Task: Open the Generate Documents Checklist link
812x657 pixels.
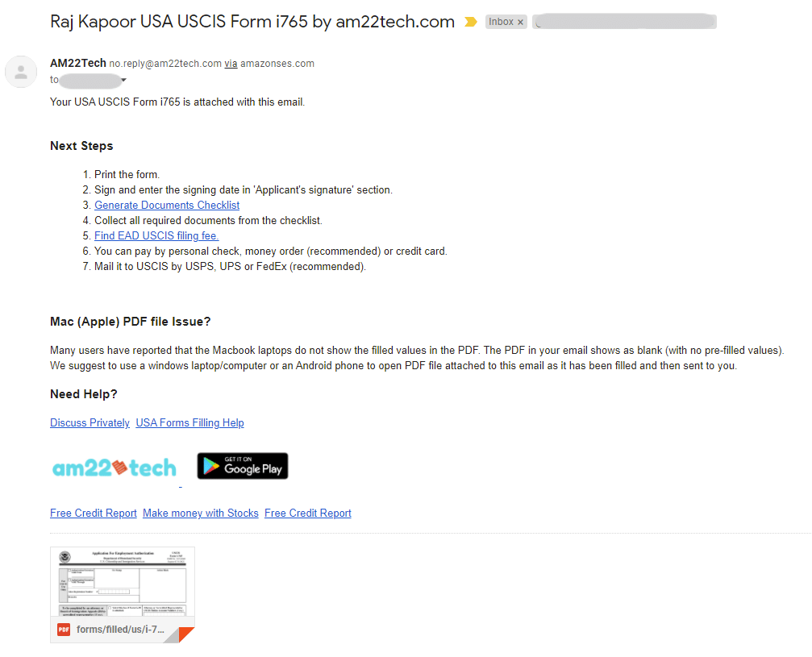Action: [166, 205]
